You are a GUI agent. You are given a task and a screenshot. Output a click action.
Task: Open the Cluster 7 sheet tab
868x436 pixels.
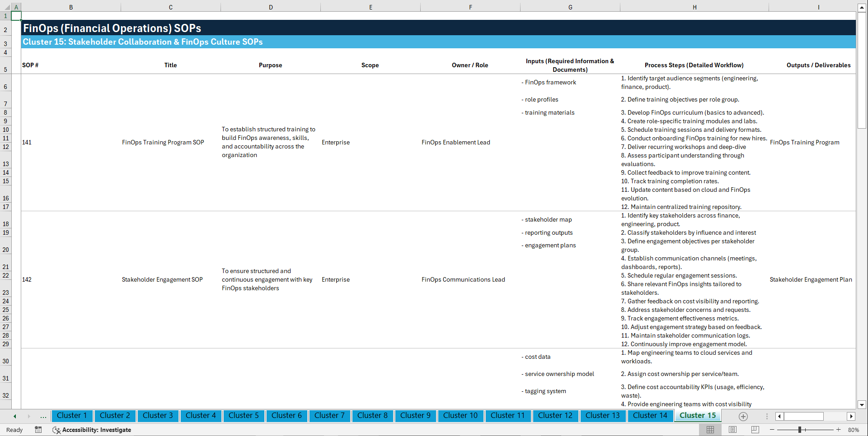[329, 416]
